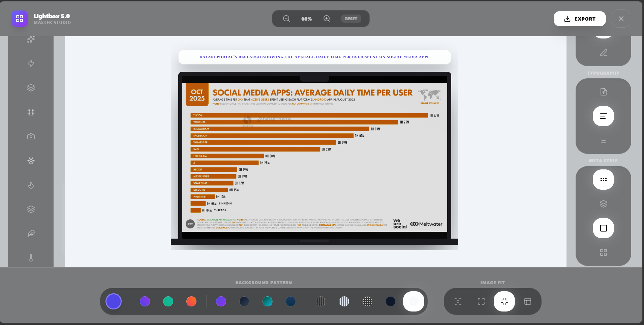Open the camera tool in left sidebar
The image size is (644, 325).
[31, 136]
